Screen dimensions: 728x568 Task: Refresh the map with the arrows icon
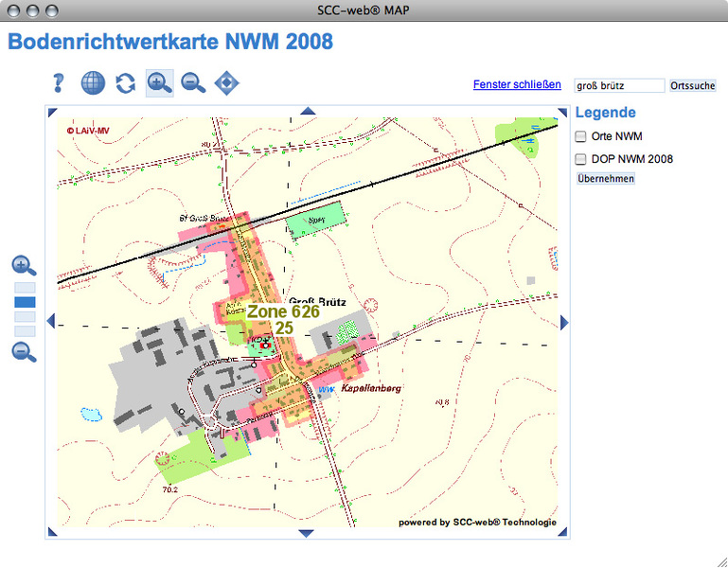[x=126, y=83]
